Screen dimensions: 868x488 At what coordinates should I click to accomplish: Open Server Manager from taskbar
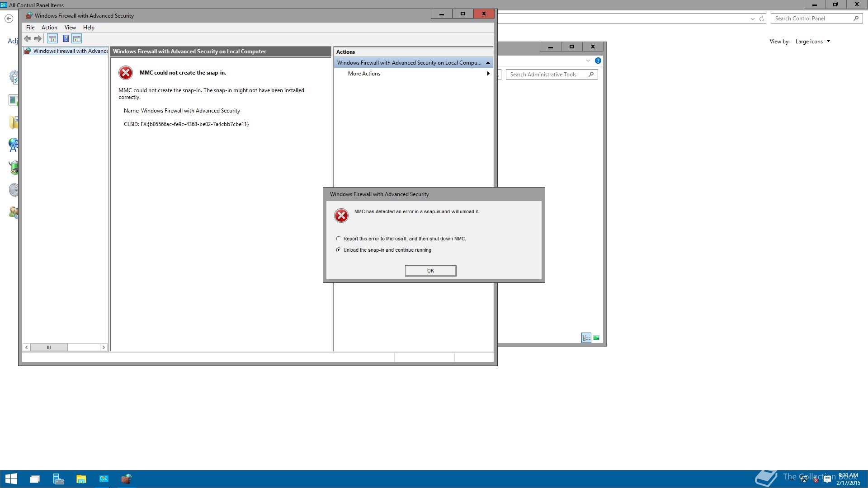[58, 479]
